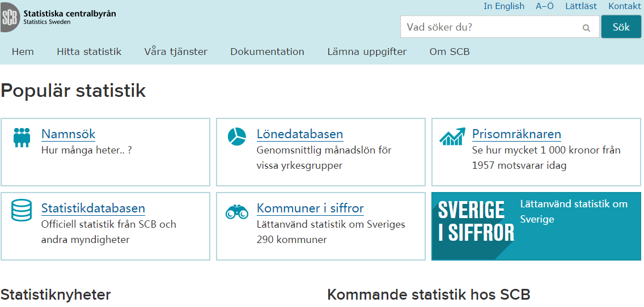Open the A–Ö index link
Viewport: 644px width, 307px height.
pyautogui.click(x=545, y=6)
